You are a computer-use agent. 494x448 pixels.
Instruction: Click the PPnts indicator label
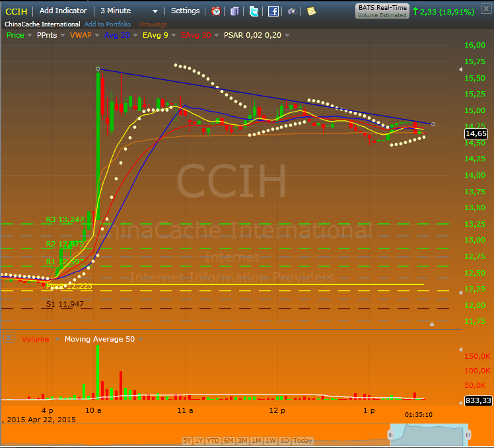click(x=47, y=35)
